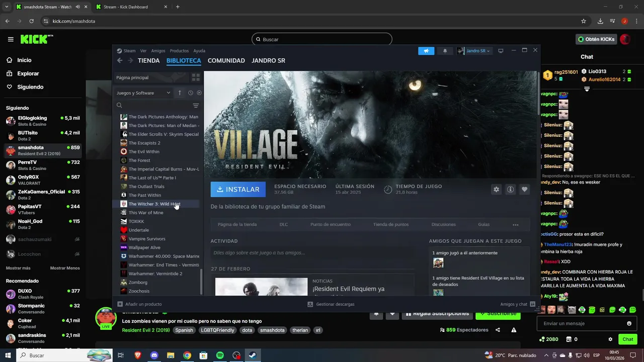Screen dimensions: 644x362
Task: Click the INSTALAR button
Action: (238, 190)
